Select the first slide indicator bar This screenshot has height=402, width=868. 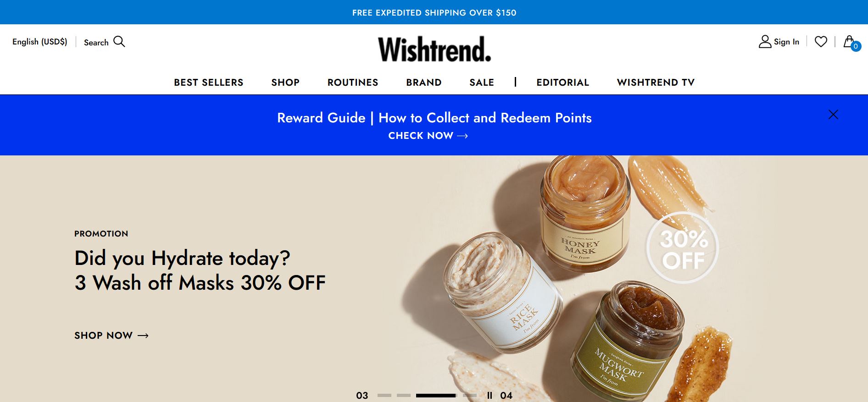tap(384, 395)
